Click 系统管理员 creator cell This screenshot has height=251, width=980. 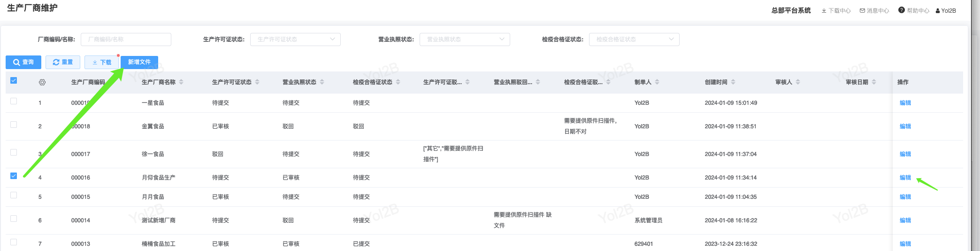tap(649, 220)
